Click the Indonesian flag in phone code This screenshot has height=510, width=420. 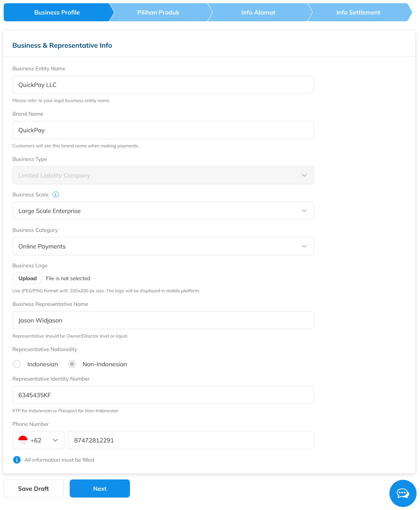pos(23,440)
